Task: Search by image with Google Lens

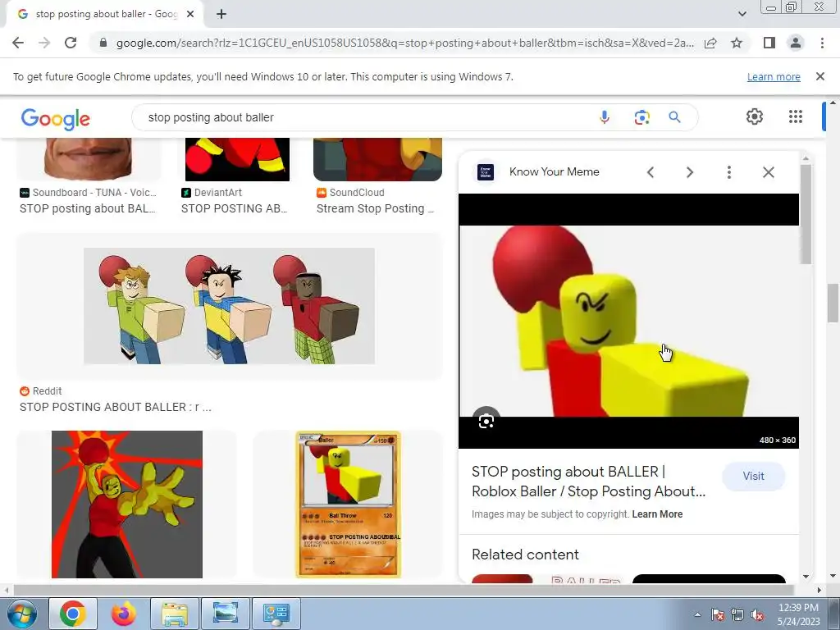Action: click(x=641, y=116)
